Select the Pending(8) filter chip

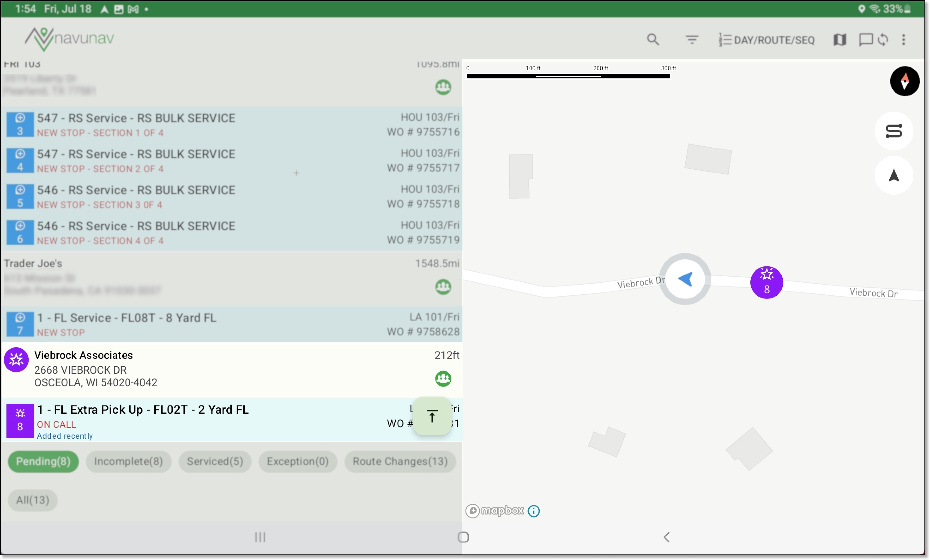(x=43, y=461)
